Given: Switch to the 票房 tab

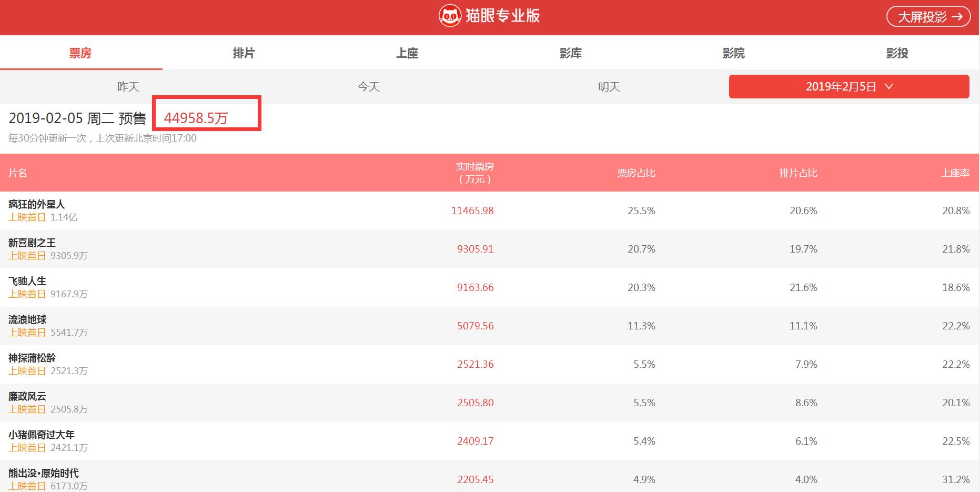Looking at the screenshot, I should pos(80,53).
